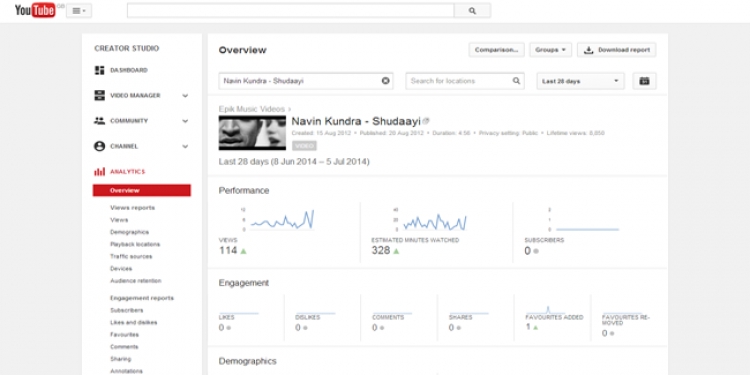Open Devices report
Viewport: 750px width, 375px height.
point(121,269)
